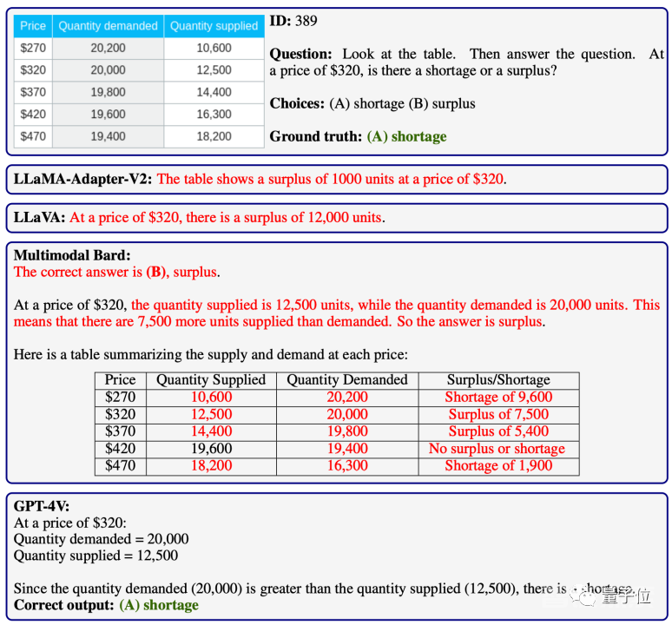Click '16,300' in the blue-header table
The image size is (672, 625).
click(x=214, y=115)
